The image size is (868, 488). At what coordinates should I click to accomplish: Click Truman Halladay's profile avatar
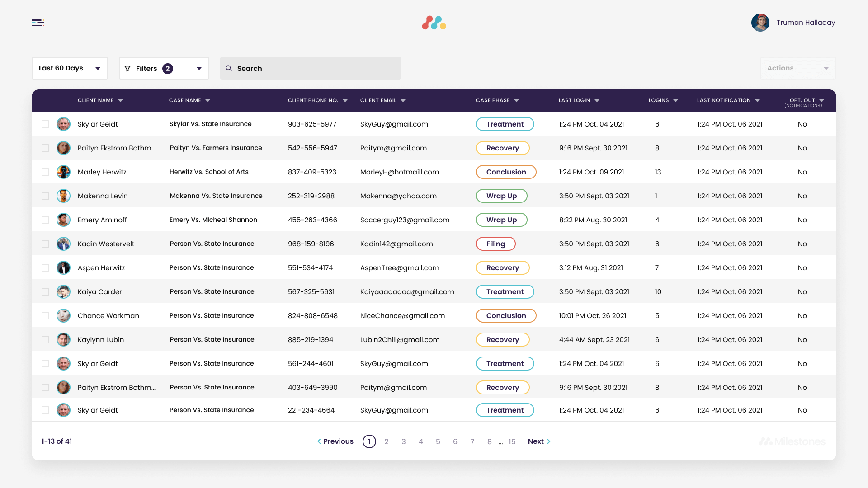point(760,23)
